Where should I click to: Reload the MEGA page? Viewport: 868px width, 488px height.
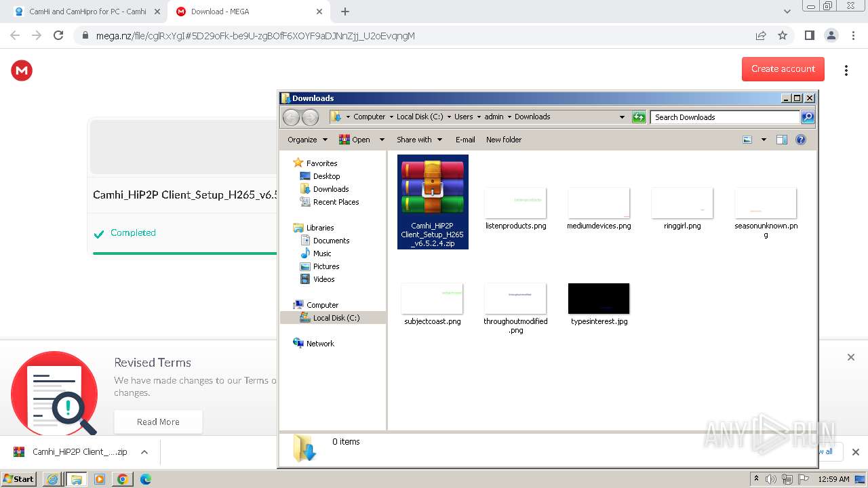pyautogui.click(x=58, y=36)
